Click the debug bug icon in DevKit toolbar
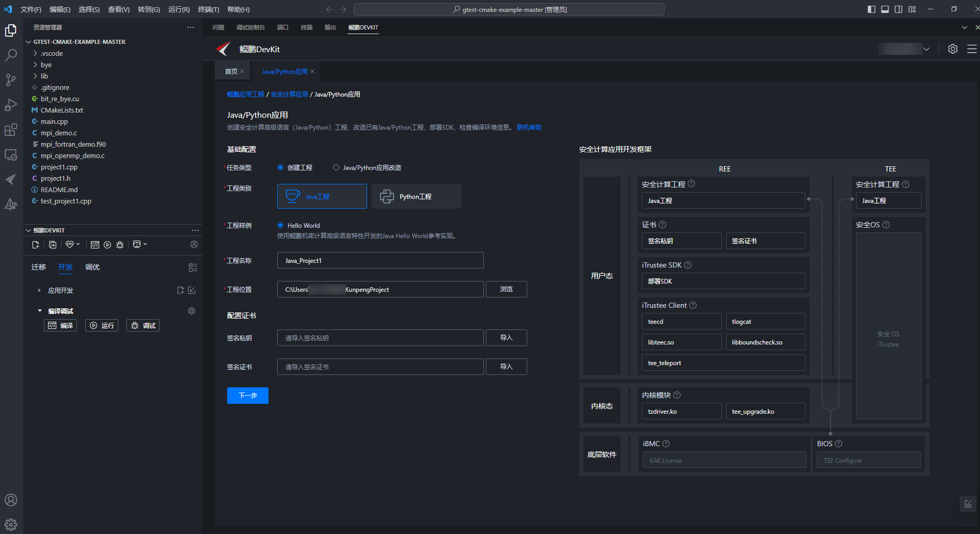The image size is (980, 534). [x=120, y=245]
